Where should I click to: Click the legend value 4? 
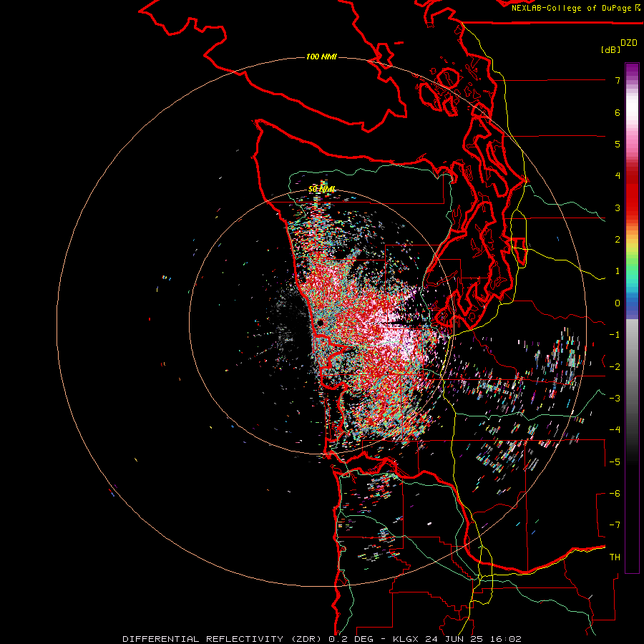click(x=618, y=176)
